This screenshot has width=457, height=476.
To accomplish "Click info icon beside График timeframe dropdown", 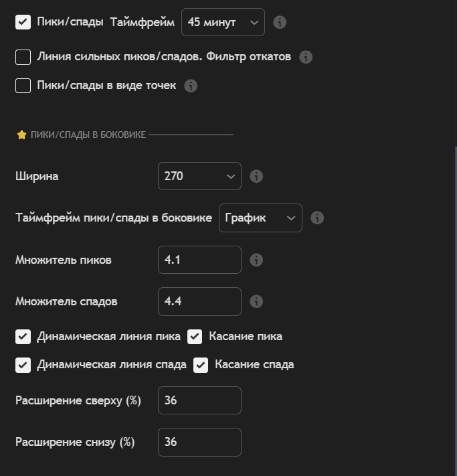I will pos(318,218).
